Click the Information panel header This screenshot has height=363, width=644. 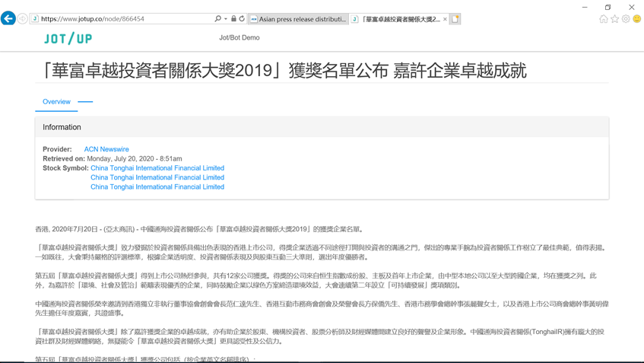tap(322, 127)
